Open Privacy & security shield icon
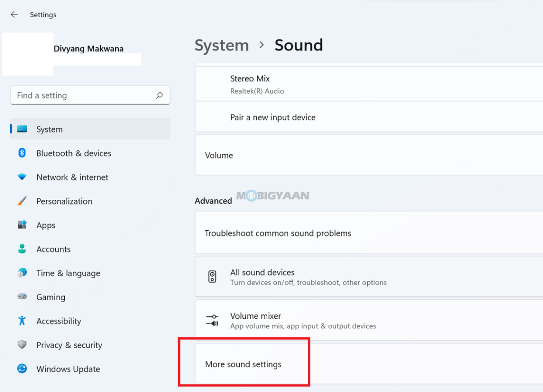This screenshot has width=543, height=392. point(22,345)
